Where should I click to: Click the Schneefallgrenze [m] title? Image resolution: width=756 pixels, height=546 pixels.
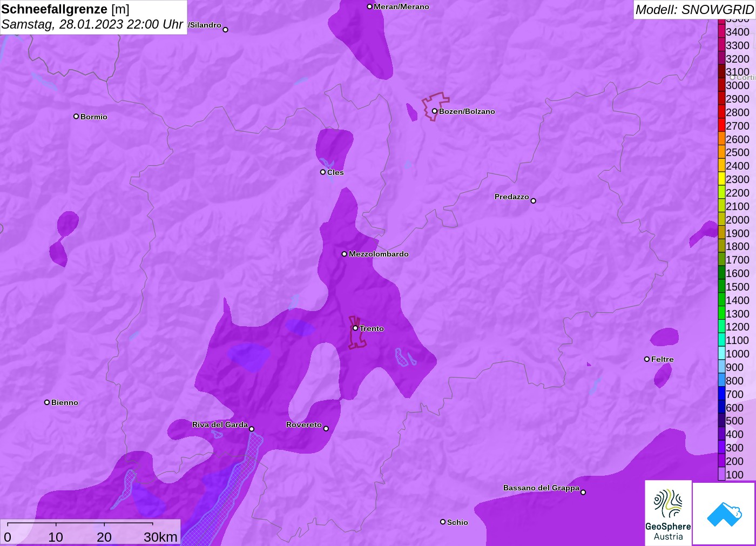pos(65,9)
